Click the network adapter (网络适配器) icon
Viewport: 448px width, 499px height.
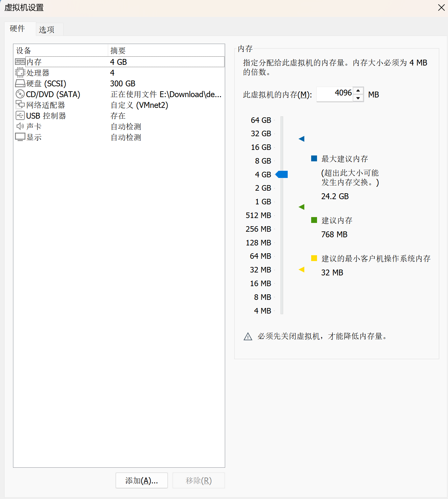coord(20,105)
